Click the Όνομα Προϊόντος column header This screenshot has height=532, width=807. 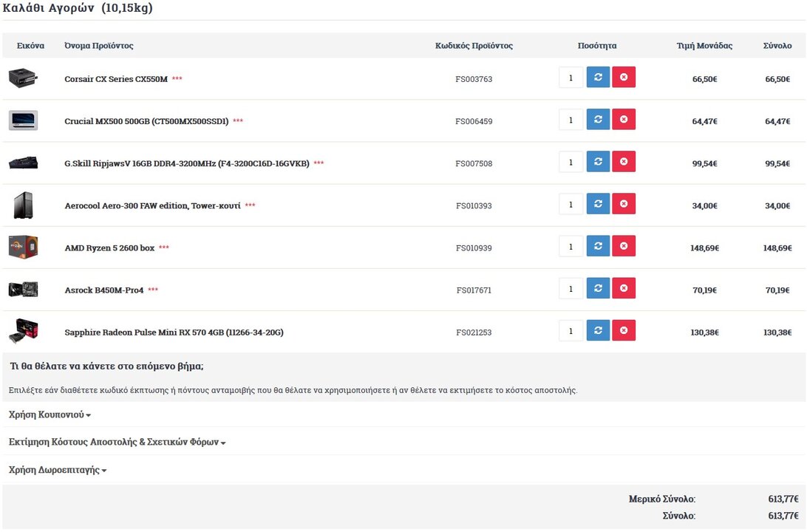pyautogui.click(x=99, y=46)
